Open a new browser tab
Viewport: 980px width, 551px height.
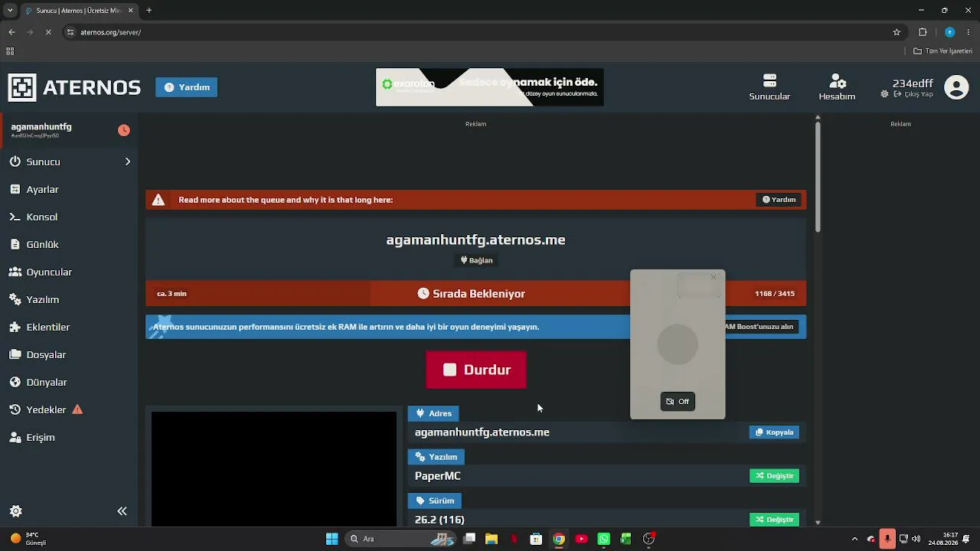coord(149,11)
